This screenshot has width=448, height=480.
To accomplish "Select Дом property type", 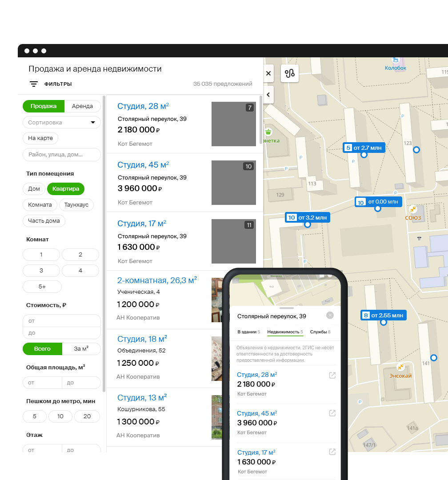I will [x=34, y=189].
